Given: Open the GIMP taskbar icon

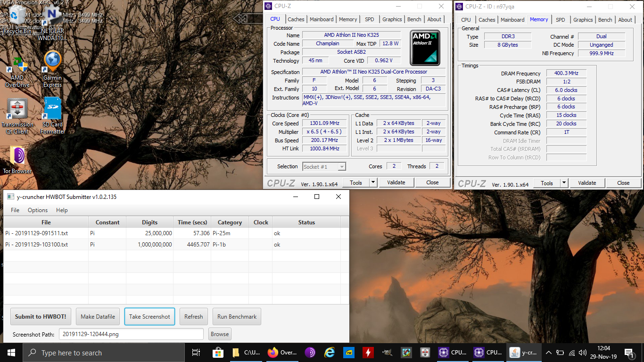Looking at the screenshot, I should coord(387,353).
